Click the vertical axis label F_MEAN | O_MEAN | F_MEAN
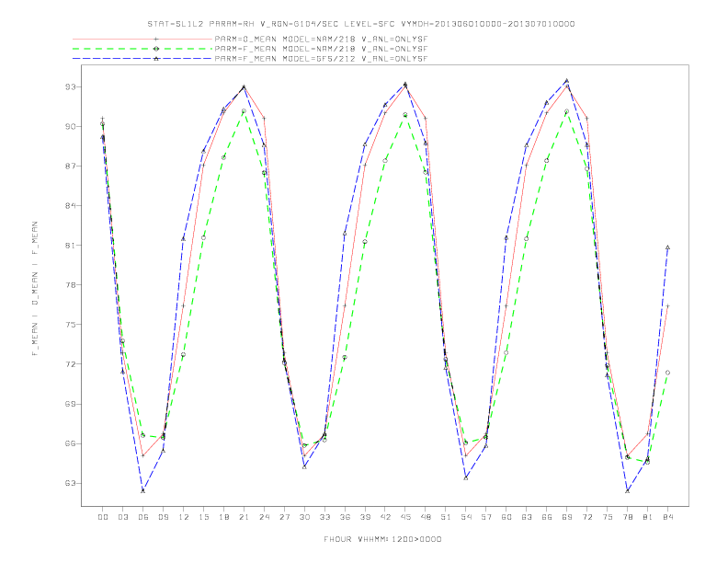The height and width of the screenshot is (563, 728). (x=35, y=289)
